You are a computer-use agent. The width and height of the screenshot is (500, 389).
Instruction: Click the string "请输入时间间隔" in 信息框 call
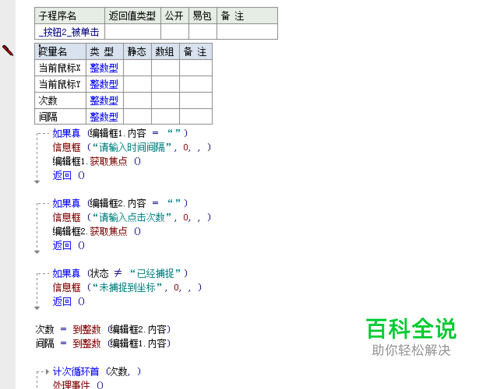pyautogui.click(x=132, y=147)
